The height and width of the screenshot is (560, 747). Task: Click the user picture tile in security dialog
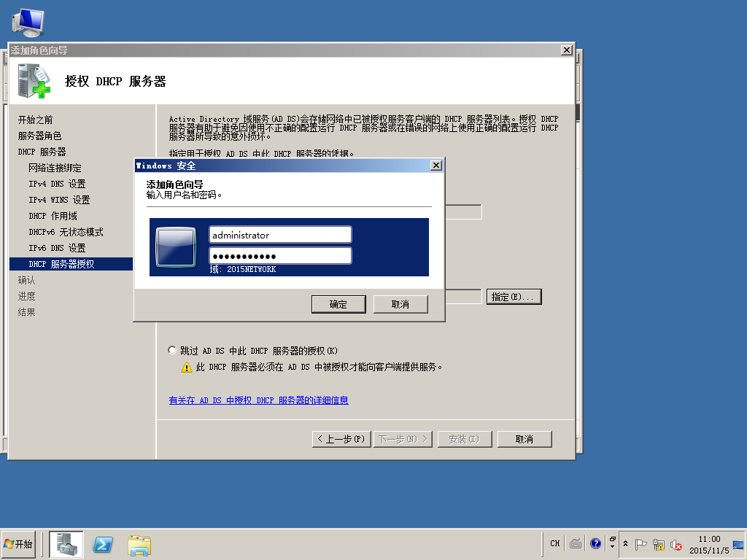coord(176,247)
